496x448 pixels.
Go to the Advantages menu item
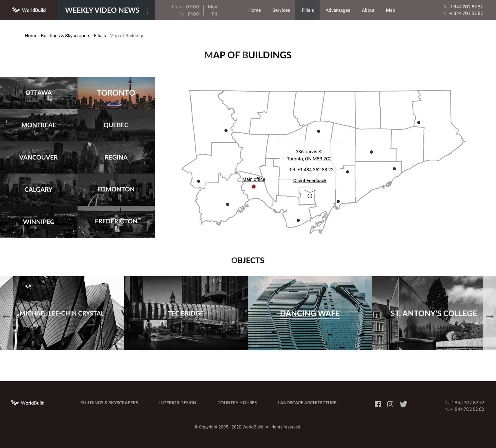pos(338,10)
